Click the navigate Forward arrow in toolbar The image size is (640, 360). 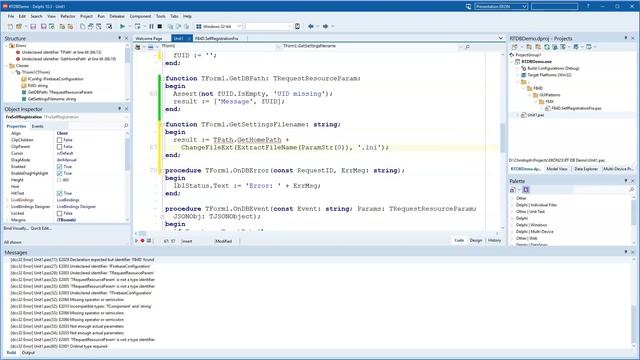coord(325,26)
